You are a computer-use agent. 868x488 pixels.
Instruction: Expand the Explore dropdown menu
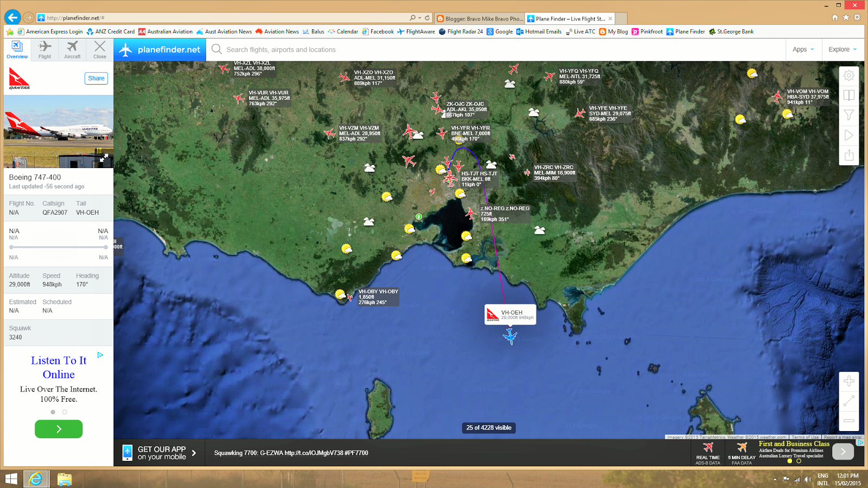(x=843, y=49)
